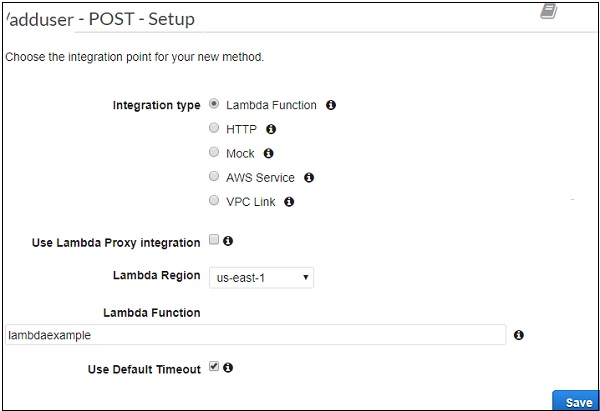Click info icon beside VPC Link
The height and width of the screenshot is (411, 600).
point(289,202)
